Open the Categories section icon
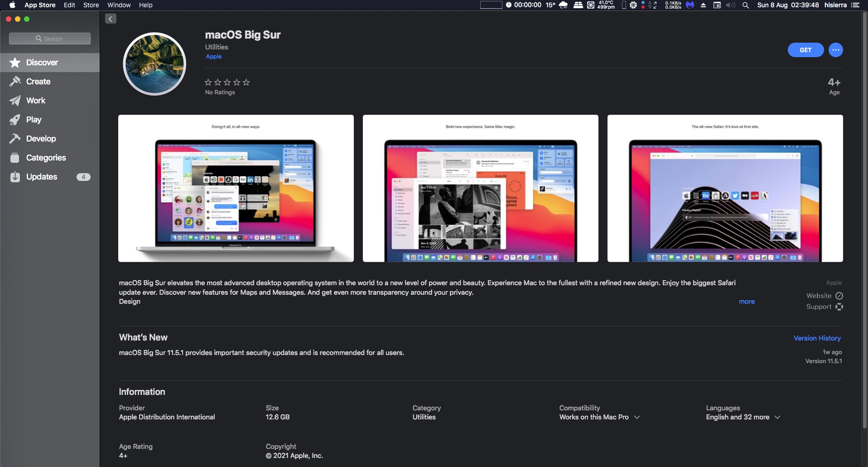 [15, 158]
